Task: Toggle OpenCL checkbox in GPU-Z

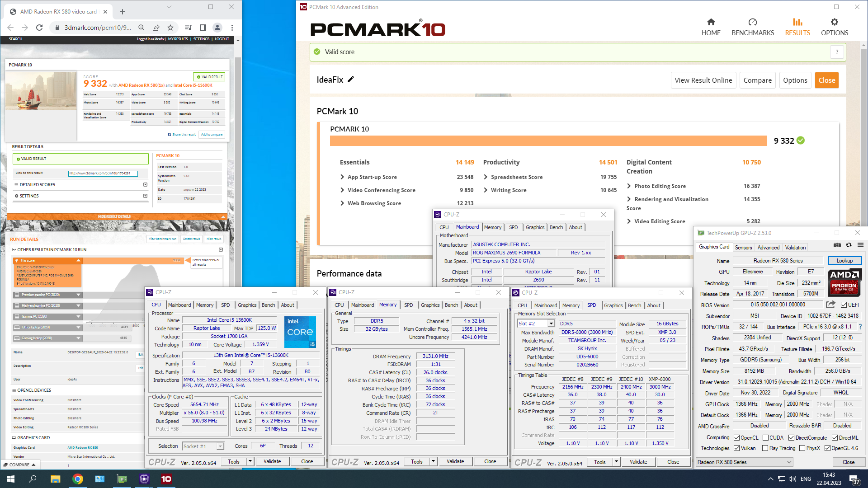Action: click(736, 437)
